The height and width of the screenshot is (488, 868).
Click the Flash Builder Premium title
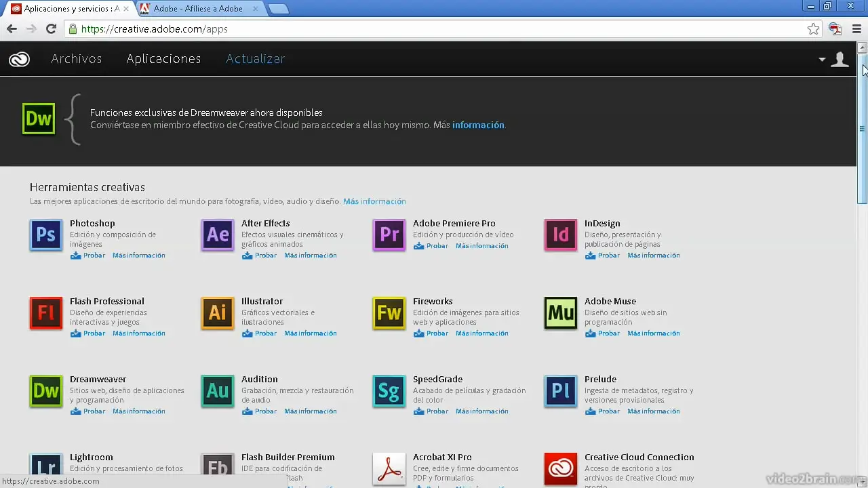[x=288, y=457]
